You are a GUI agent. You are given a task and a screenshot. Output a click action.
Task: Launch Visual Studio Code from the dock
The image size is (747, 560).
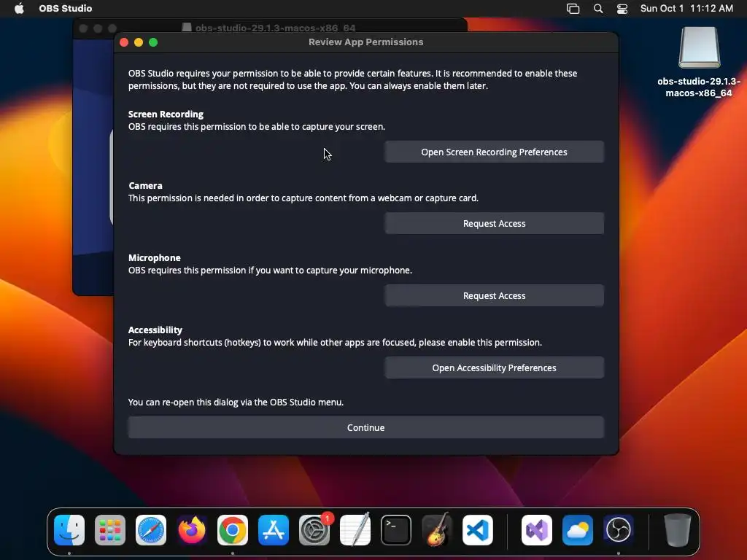[x=478, y=530]
